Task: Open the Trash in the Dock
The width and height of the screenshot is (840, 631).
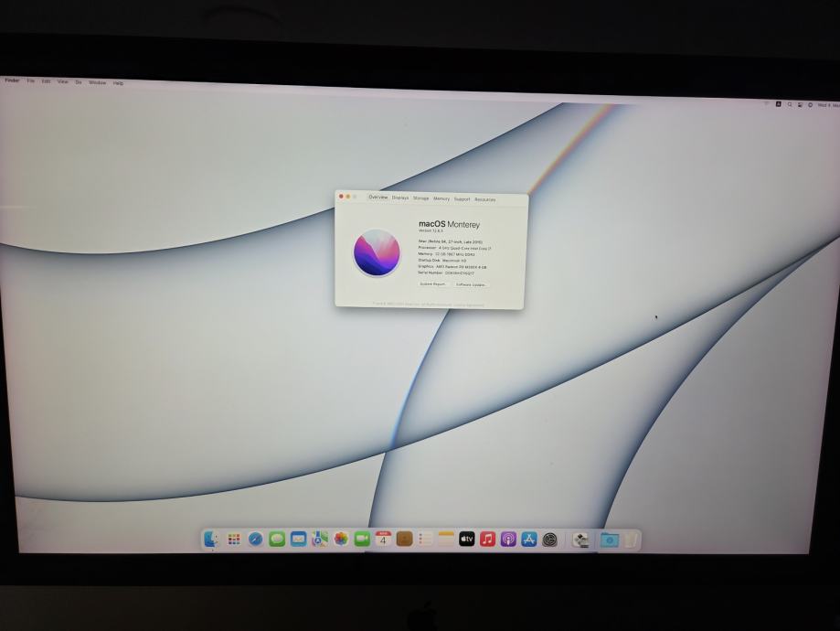Action: (631, 540)
